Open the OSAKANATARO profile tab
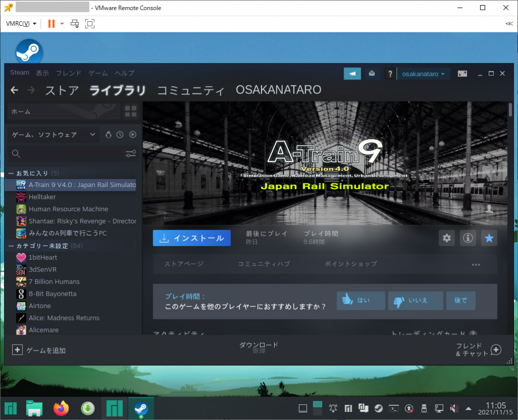This screenshot has width=518, height=420. point(279,90)
